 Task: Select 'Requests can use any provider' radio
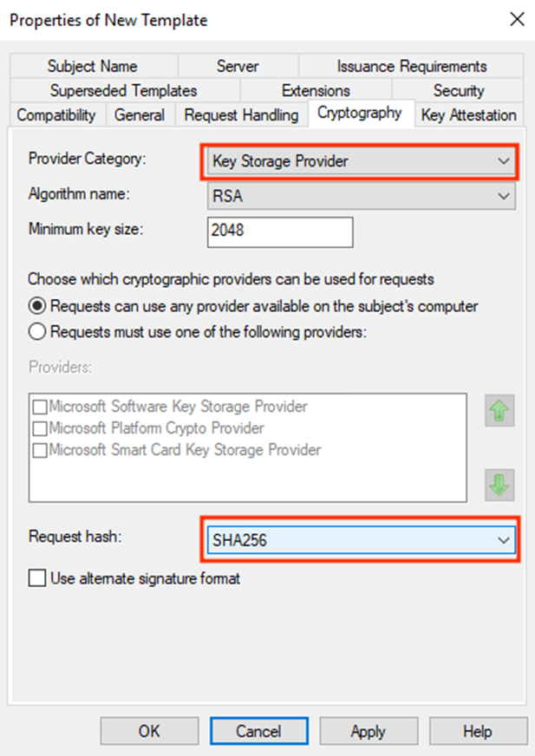tap(37, 306)
